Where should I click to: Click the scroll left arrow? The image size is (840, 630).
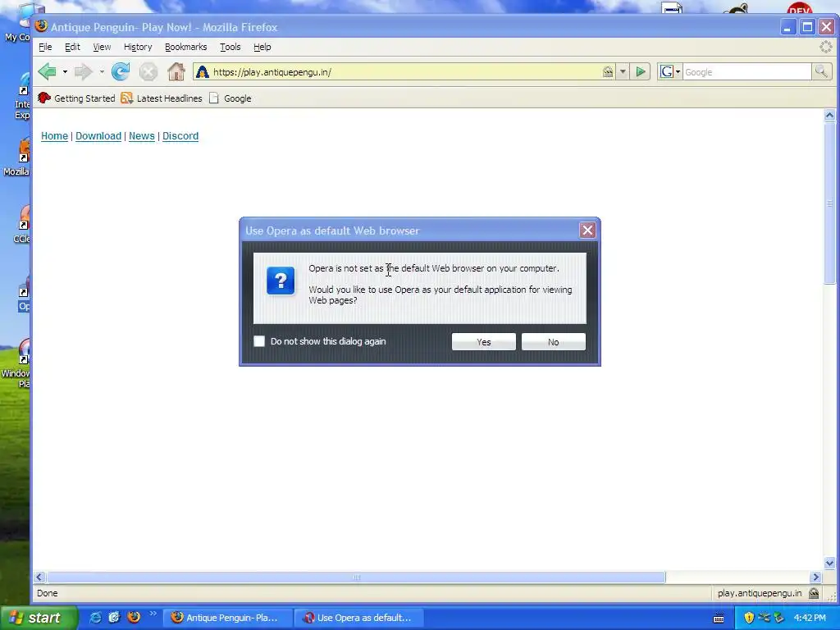click(39, 577)
